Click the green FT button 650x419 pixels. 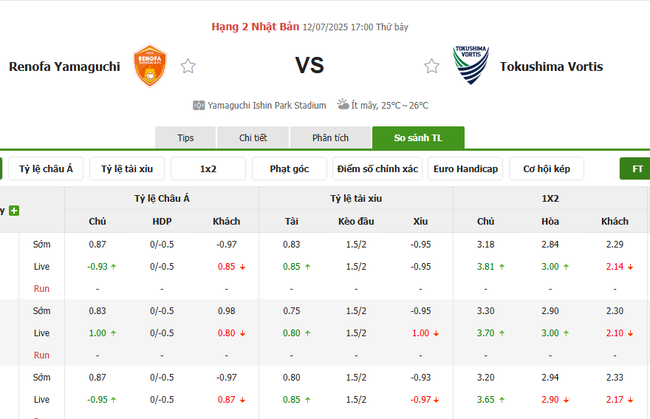coord(636,169)
